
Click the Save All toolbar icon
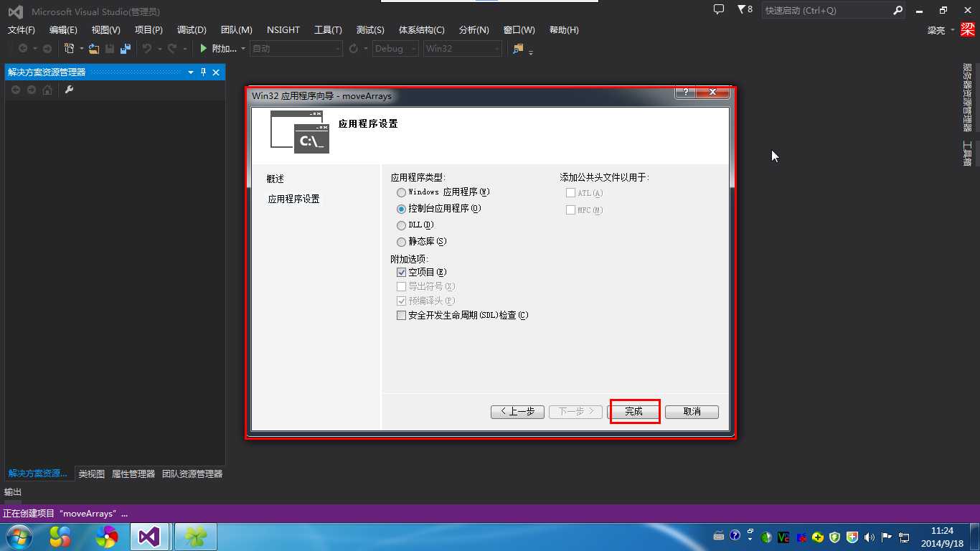[x=126, y=49]
